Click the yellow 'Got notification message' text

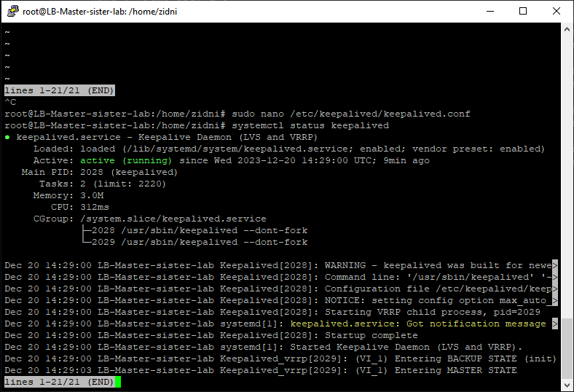pyautogui.click(x=420, y=324)
